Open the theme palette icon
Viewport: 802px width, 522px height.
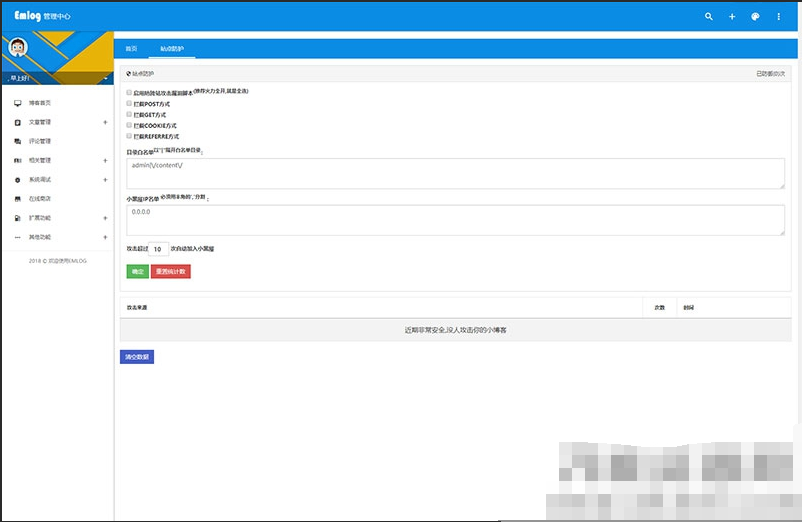click(755, 17)
